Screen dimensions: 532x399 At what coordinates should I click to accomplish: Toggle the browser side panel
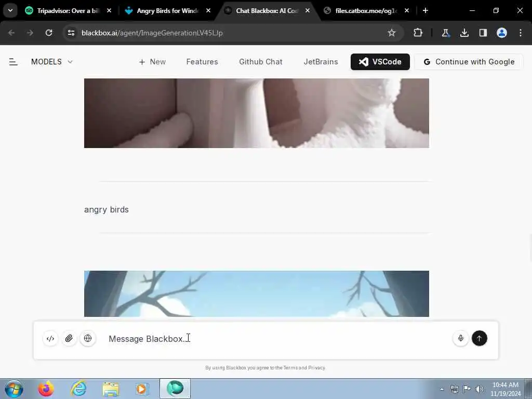click(483, 33)
